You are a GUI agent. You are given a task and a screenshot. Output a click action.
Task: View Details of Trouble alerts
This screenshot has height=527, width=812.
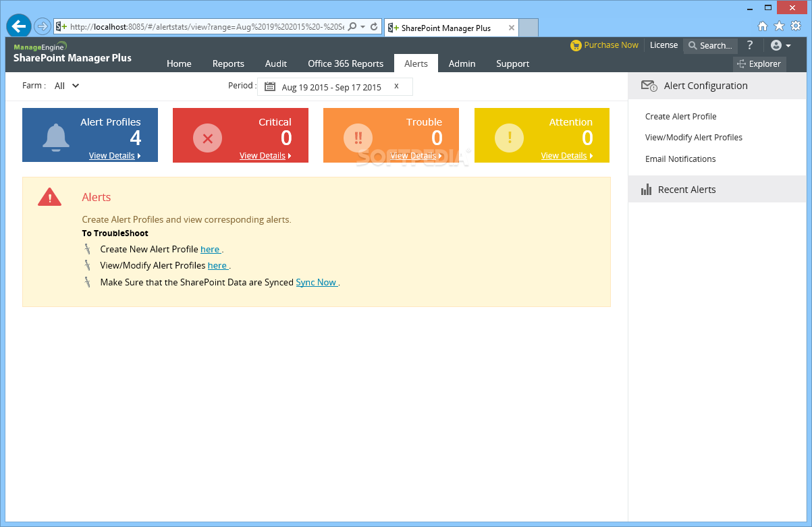point(416,156)
